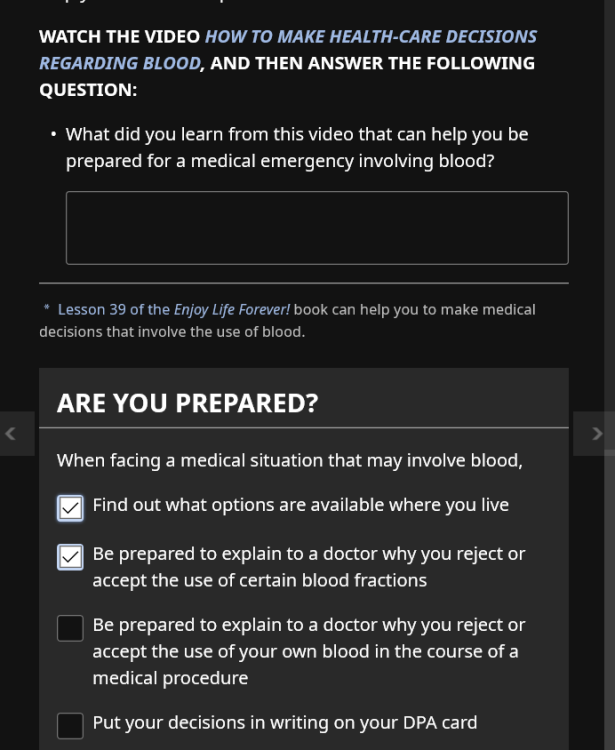Tick the 'DPA card' checkbox
Screen dimensions: 615x750
[x=70, y=725]
